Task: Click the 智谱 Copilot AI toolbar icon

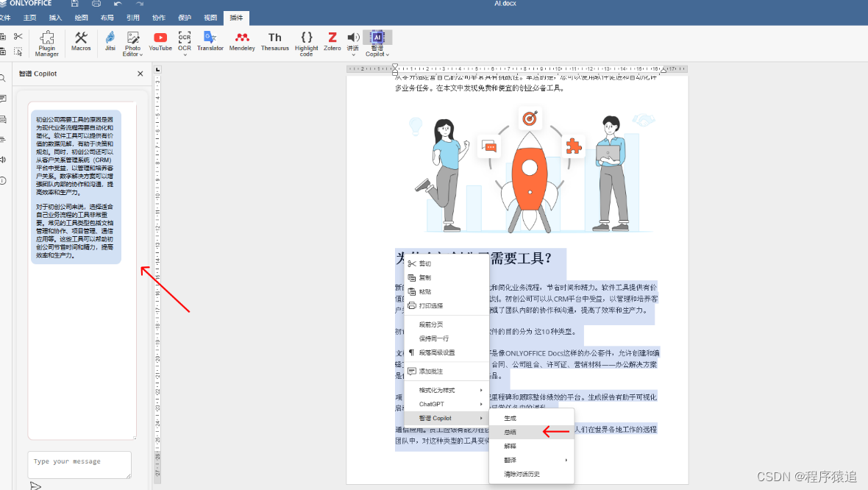Action: pos(377,37)
